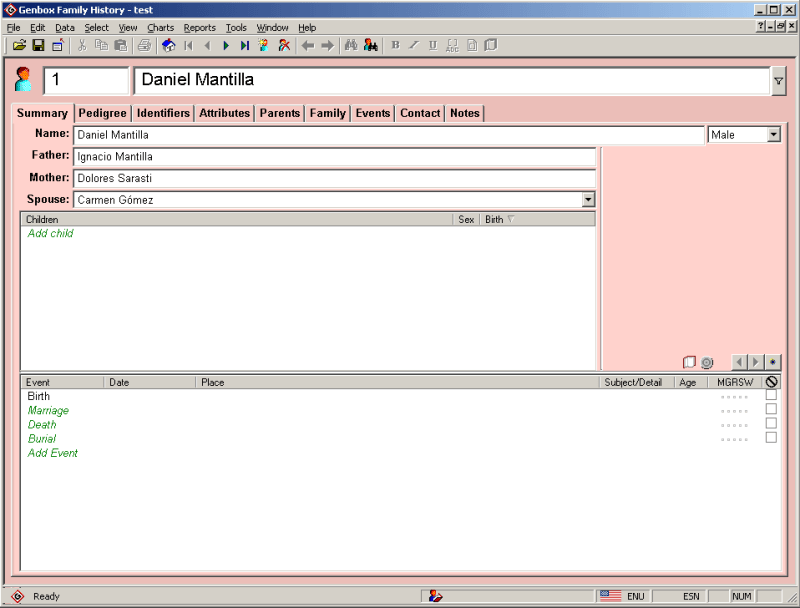Screen dimensions: 800x608
Task: Open the filter dropdown beside the name banner
Action: click(777, 80)
